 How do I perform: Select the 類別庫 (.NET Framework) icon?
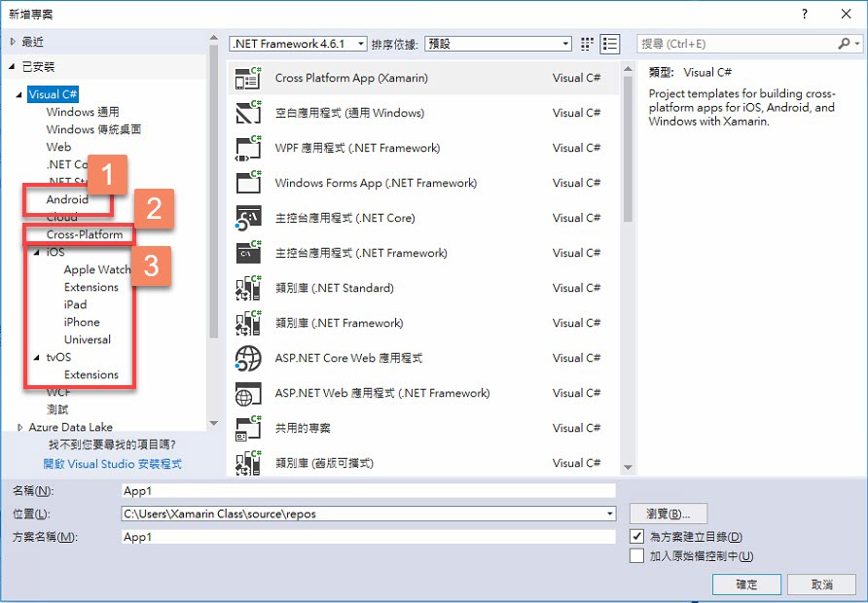point(248,323)
